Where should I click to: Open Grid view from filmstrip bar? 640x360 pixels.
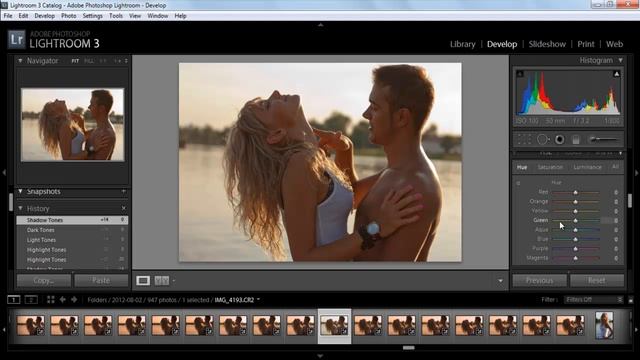[51, 300]
